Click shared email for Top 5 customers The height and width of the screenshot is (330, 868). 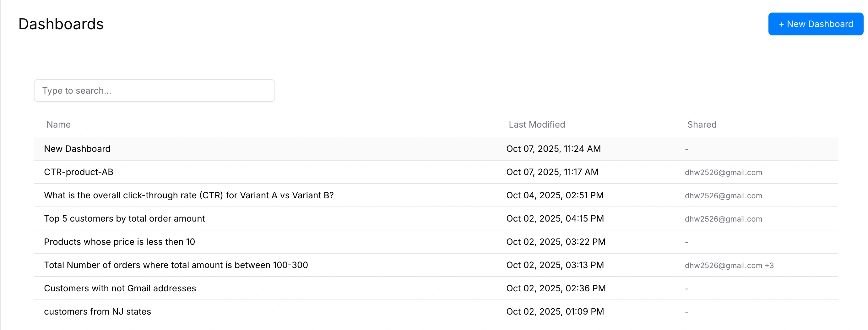click(x=723, y=219)
